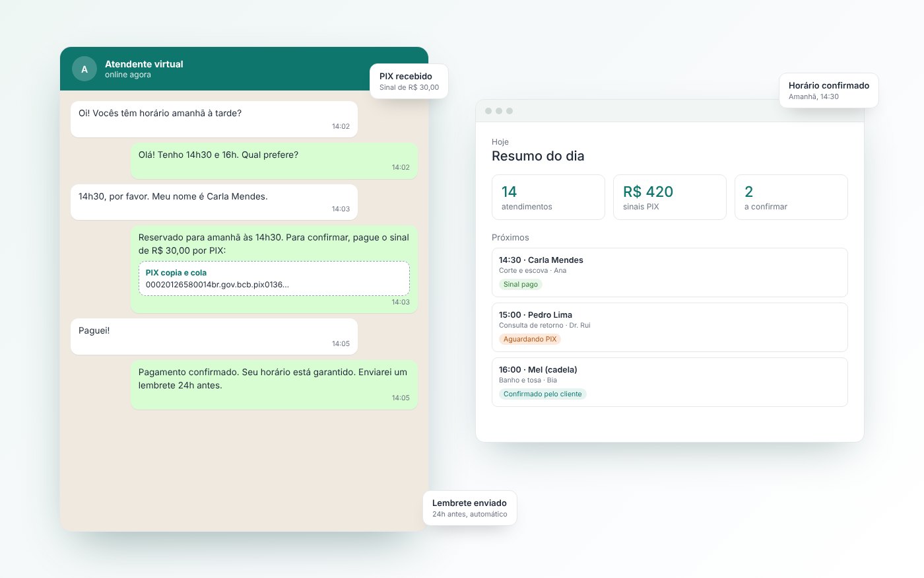This screenshot has height=578, width=924.
Task: Click the "Consulta de retorno · Dr. Rui" detail
Action: [544, 325]
